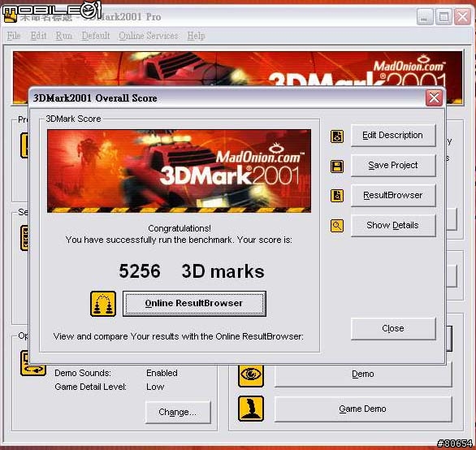The height and width of the screenshot is (450, 476).
Task: Click the Change... options button
Action: click(x=178, y=413)
